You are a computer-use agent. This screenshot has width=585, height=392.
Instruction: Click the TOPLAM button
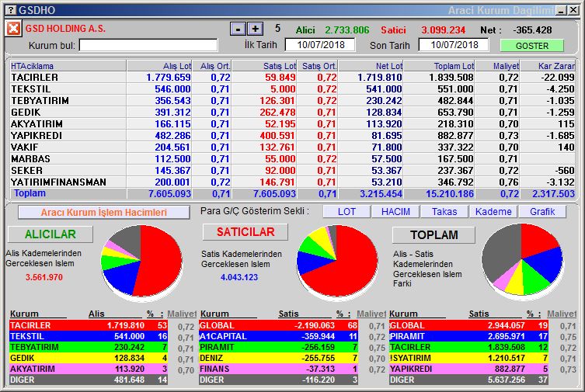click(434, 234)
